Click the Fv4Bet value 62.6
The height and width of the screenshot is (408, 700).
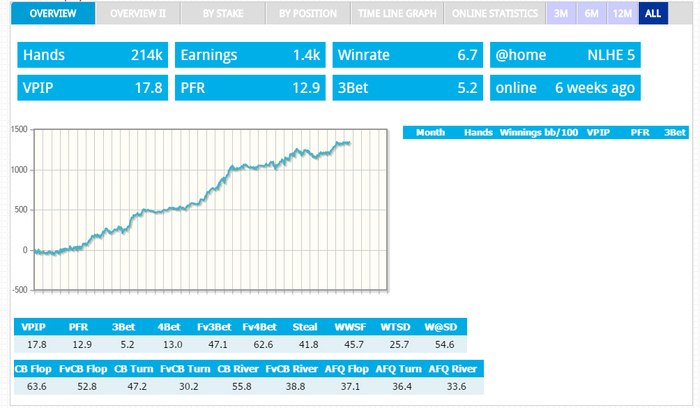pos(263,345)
